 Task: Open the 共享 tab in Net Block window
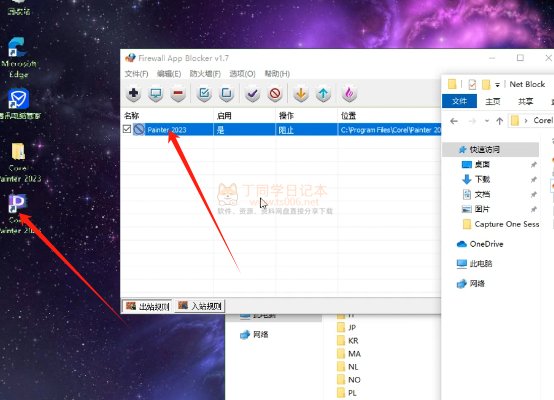pos(525,102)
